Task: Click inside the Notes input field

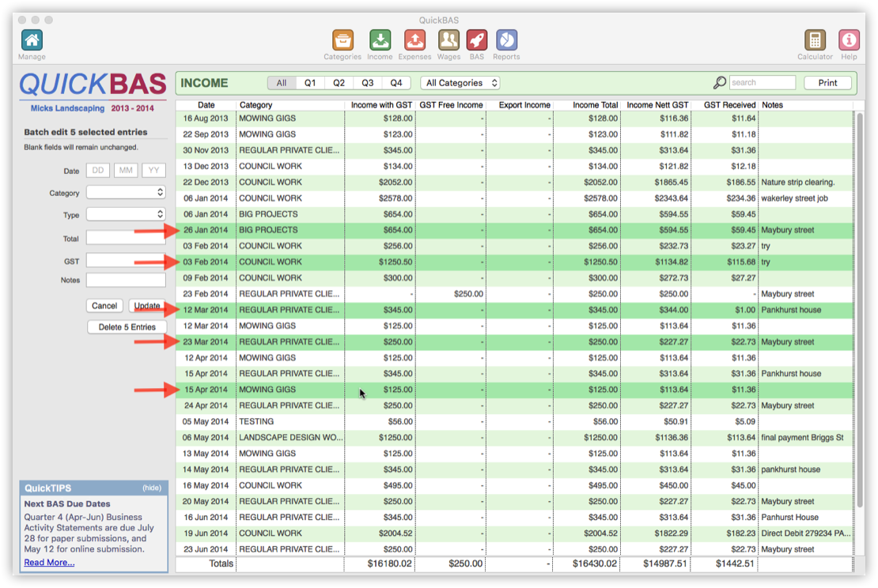Action: pyautogui.click(x=126, y=279)
